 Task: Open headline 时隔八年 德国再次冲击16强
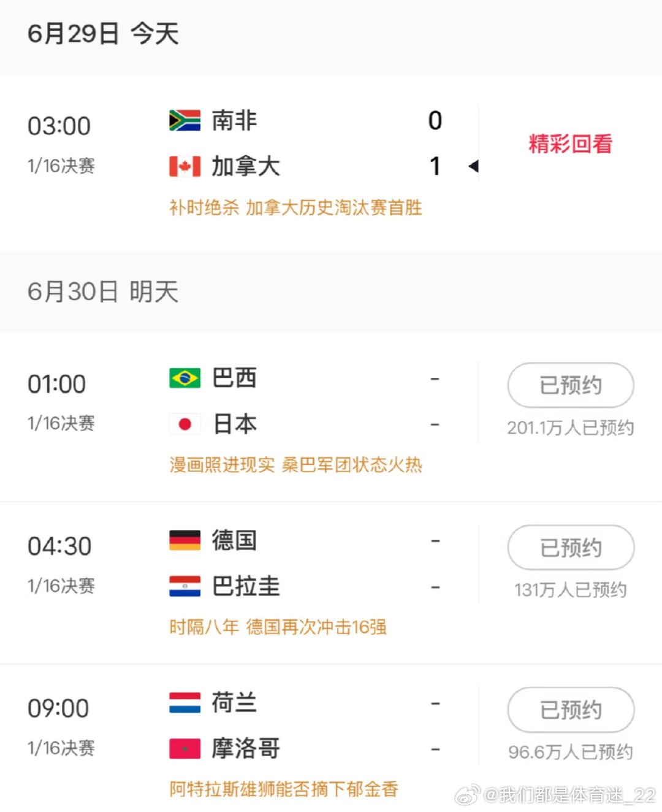pyautogui.click(x=278, y=627)
